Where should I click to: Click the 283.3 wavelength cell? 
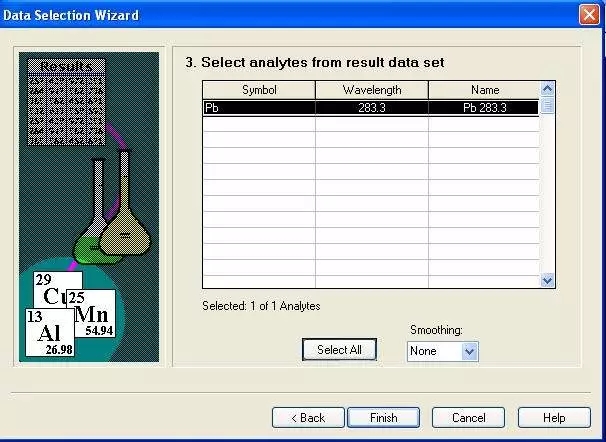tap(372, 107)
